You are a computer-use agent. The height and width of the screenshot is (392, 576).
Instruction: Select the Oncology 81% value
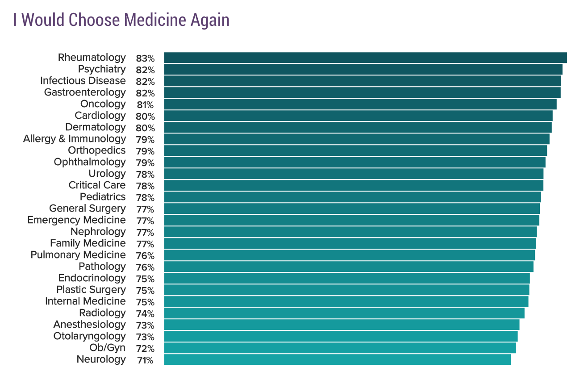[x=145, y=105]
